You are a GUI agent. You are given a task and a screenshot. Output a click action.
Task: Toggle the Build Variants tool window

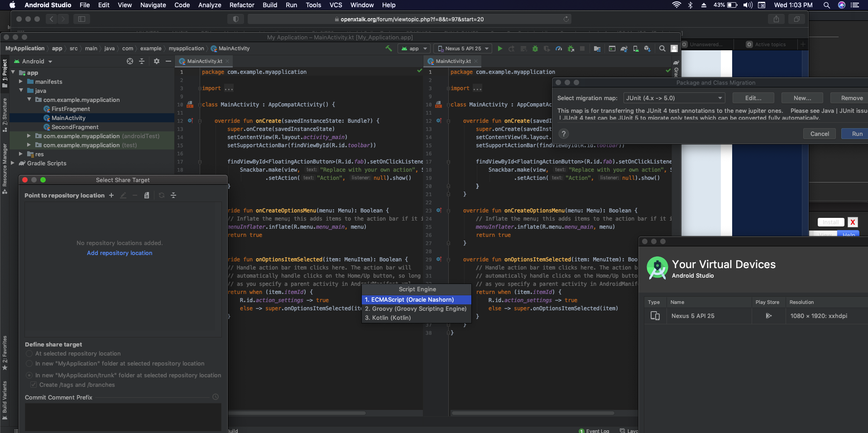pyautogui.click(x=5, y=400)
